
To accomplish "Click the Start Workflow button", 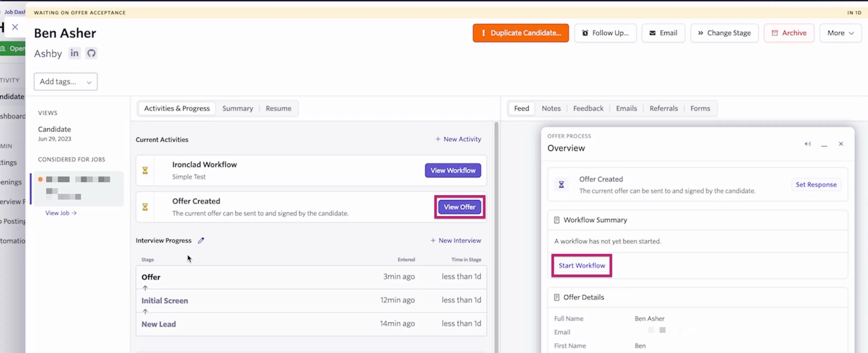I will (x=582, y=266).
